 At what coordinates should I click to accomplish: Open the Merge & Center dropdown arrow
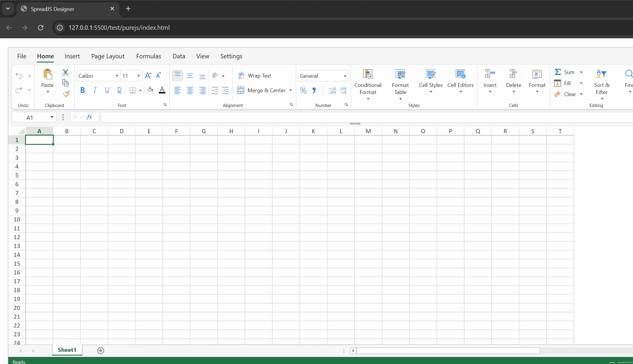[x=291, y=90]
